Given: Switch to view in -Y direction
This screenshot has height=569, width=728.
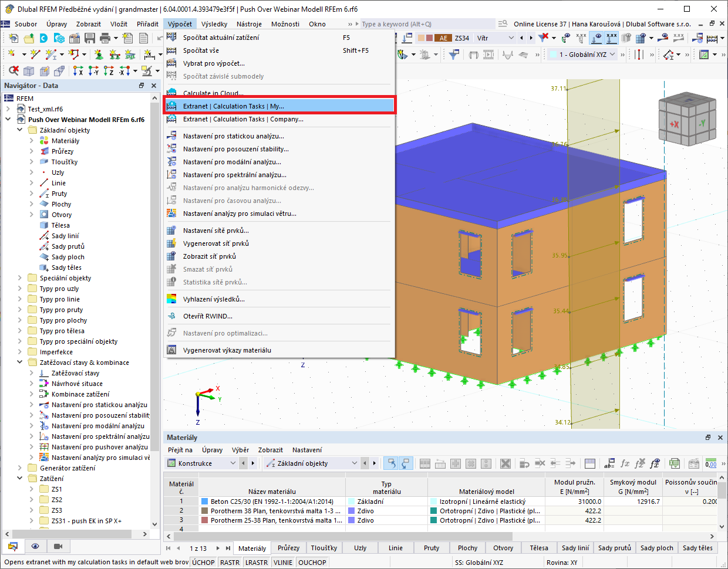Looking at the screenshot, I should pos(94,71).
